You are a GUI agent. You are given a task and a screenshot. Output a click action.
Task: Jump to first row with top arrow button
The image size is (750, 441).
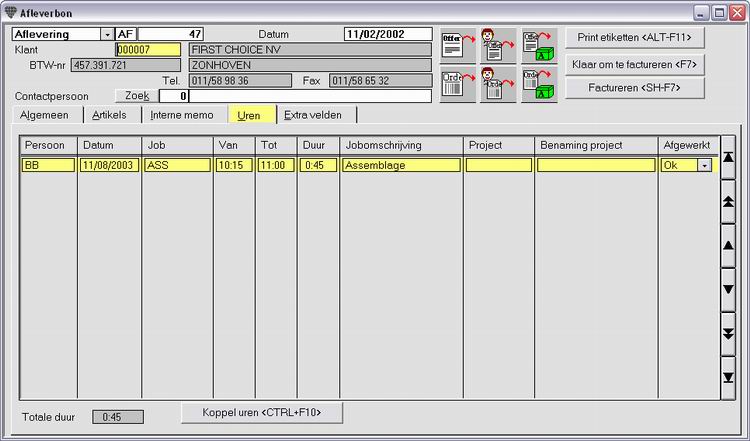click(x=728, y=157)
